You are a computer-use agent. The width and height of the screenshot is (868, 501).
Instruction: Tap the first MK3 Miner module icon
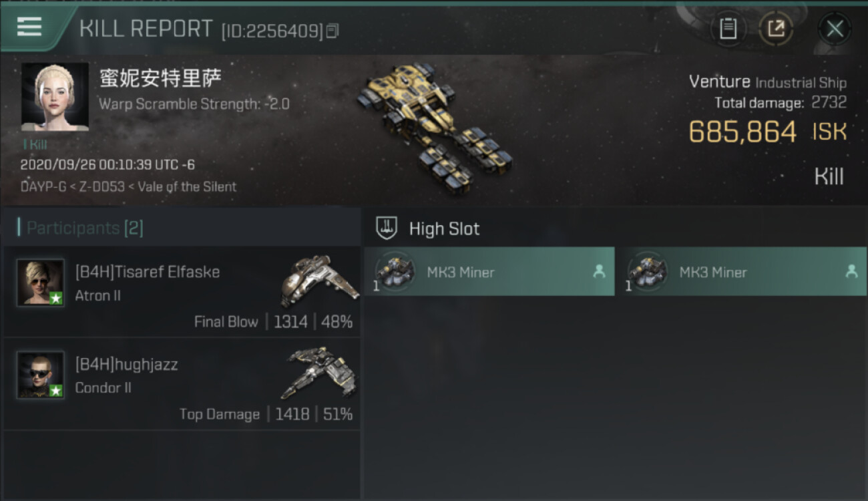pos(395,272)
